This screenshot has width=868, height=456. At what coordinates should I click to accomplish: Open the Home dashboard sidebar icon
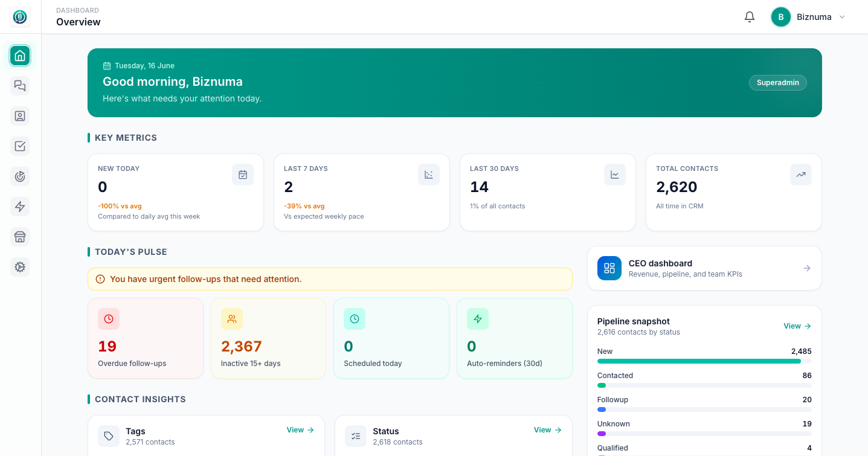click(x=20, y=56)
